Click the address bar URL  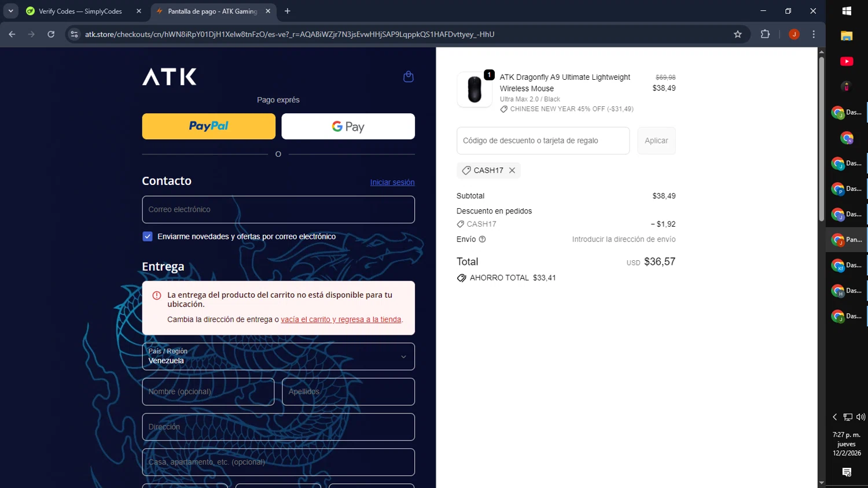pyautogui.click(x=289, y=34)
